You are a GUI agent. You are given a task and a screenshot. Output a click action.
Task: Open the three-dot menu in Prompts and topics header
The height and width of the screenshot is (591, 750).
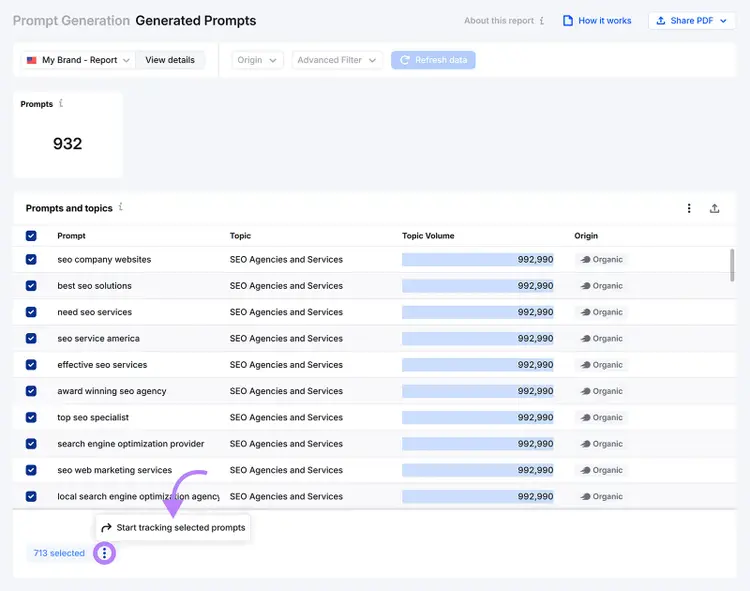click(689, 208)
